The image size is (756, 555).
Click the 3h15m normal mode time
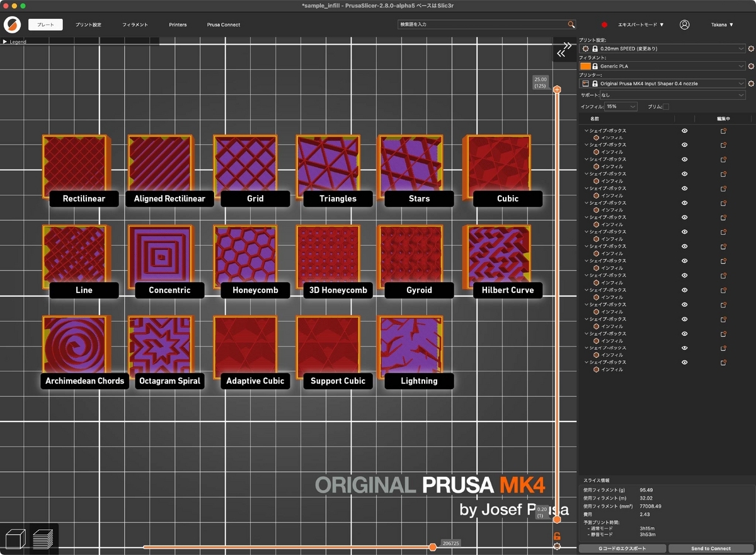(646, 528)
